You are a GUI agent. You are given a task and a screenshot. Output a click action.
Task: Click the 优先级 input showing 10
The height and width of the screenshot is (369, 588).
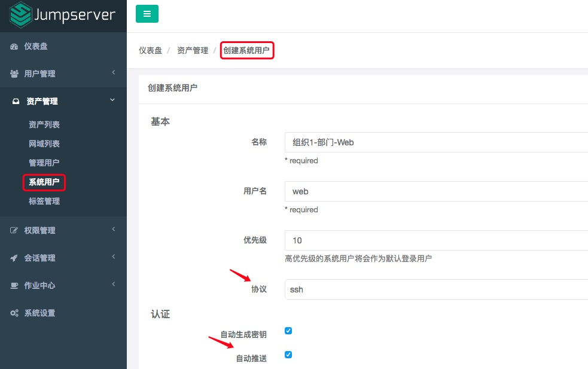[x=436, y=240]
